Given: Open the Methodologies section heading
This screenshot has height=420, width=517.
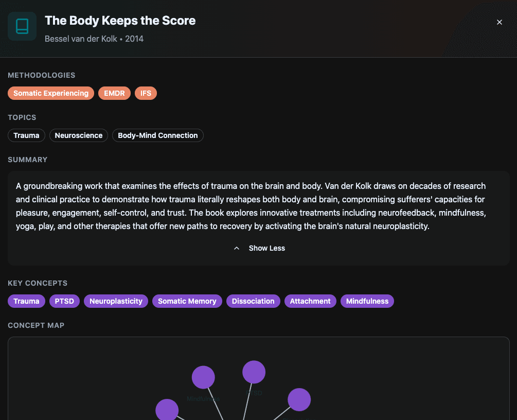Looking at the screenshot, I should [41, 75].
